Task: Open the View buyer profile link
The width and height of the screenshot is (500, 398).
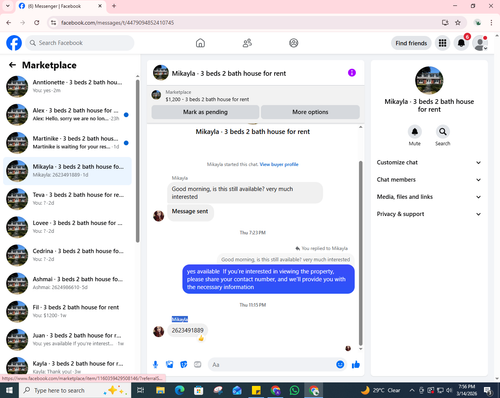Action: point(279,164)
